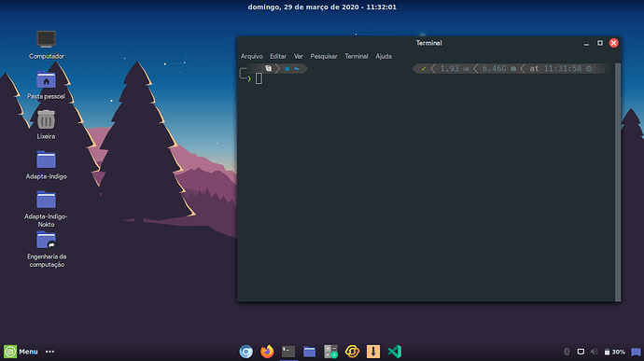Screen dimensions: 644x361
Task: Maximize the Terminal window
Action: [x=600, y=43]
